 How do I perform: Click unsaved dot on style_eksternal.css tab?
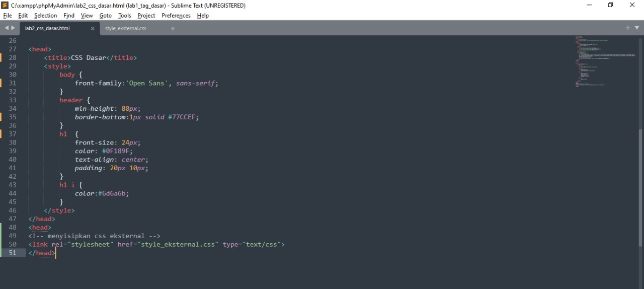pyautogui.click(x=173, y=29)
